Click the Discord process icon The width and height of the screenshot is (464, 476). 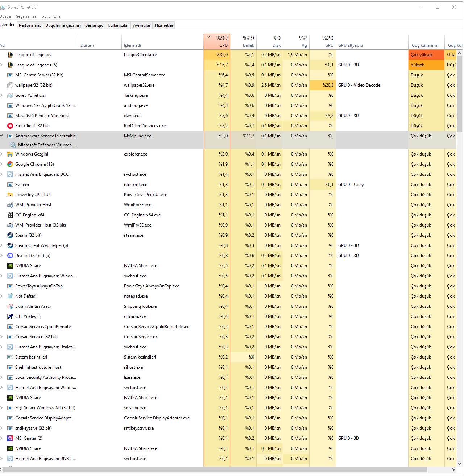10,256
